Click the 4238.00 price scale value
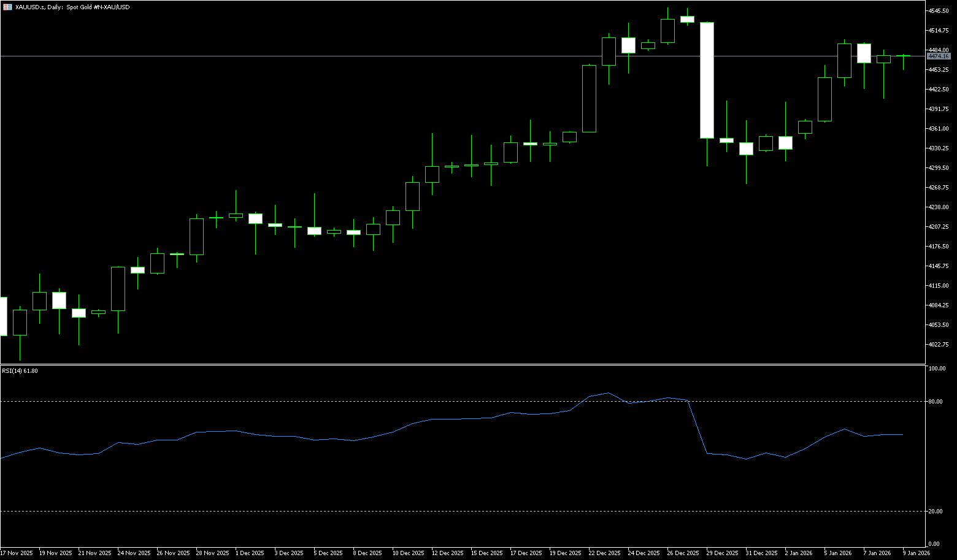This screenshot has width=957, height=560. (939, 207)
